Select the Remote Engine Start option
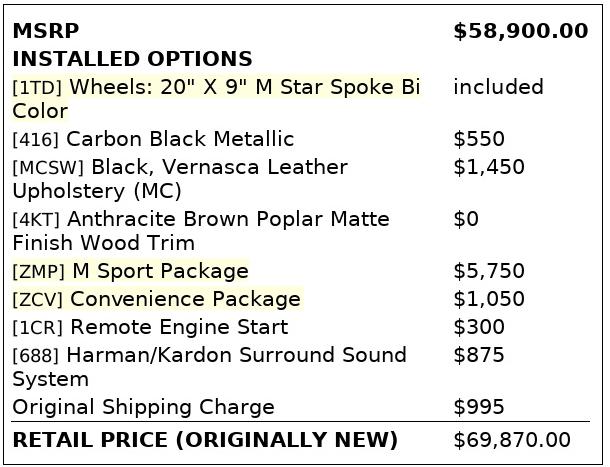The height and width of the screenshot is (467, 610). point(150,327)
